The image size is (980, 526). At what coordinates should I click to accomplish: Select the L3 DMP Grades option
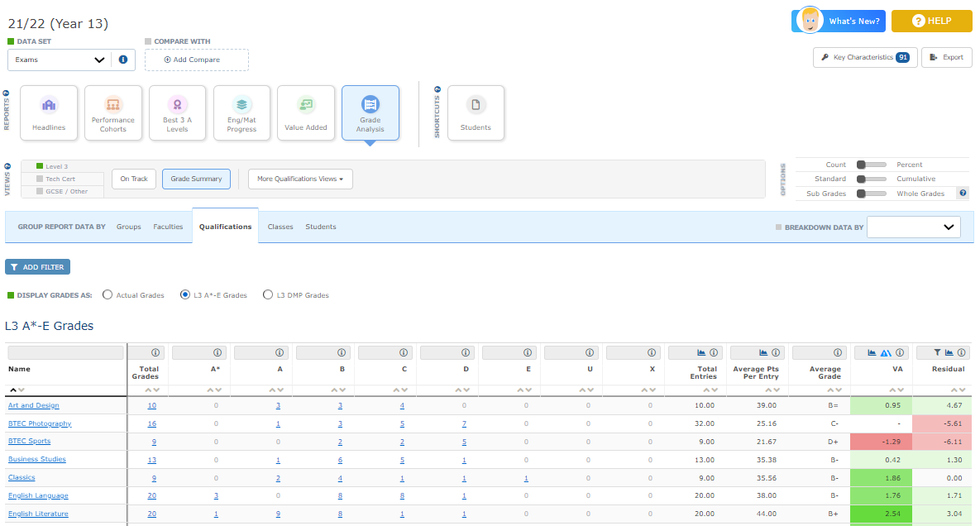[267, 295]
